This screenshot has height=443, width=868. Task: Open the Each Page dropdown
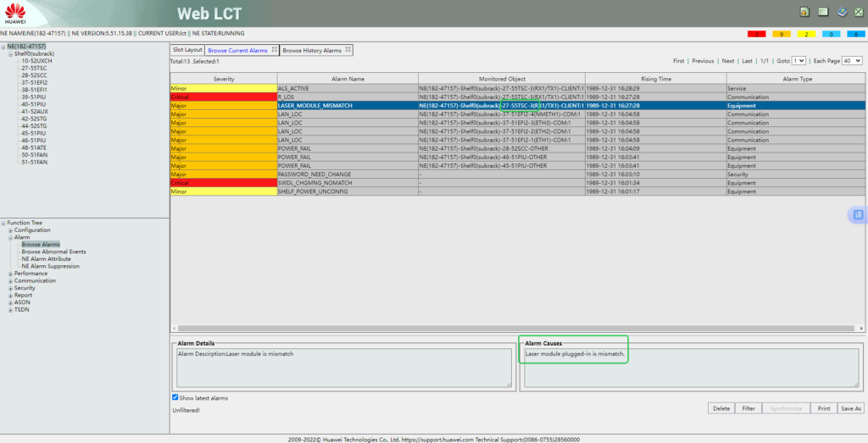coord(852,61)
